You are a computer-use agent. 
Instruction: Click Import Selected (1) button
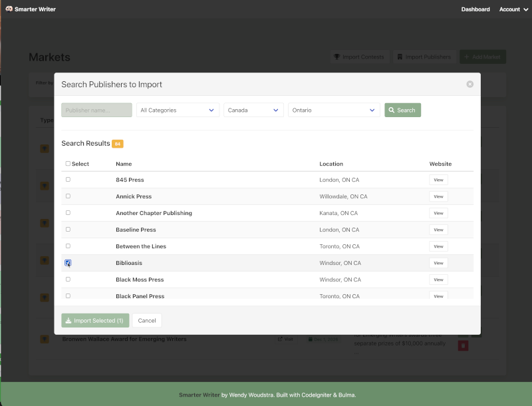(95, 321)
